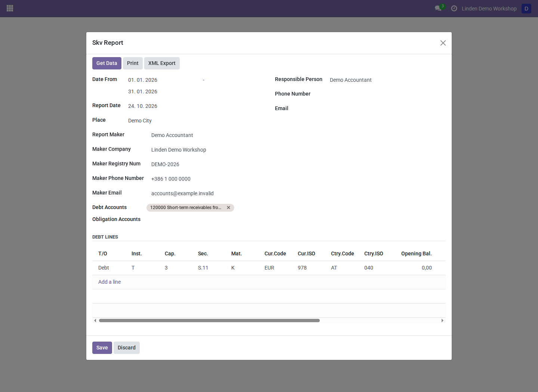538x392 pixels.
Task: Open the Report Maker dropdown field
Action: tap(207, 135)
